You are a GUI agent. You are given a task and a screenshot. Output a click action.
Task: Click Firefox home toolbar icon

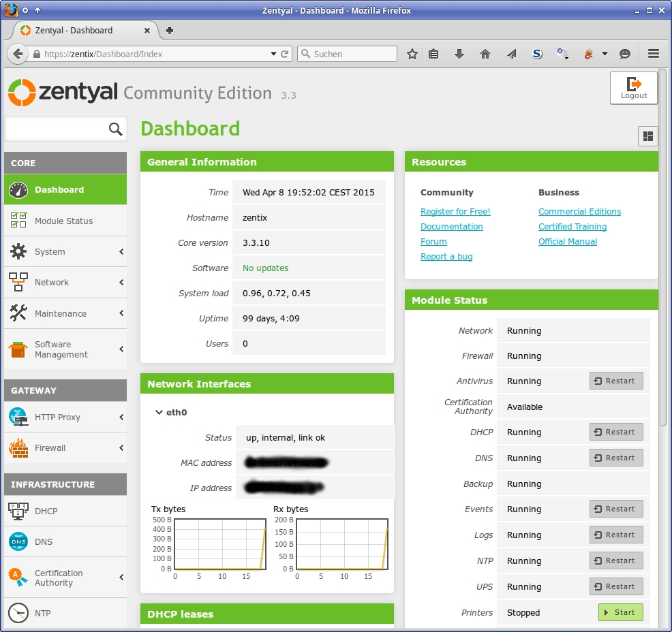(485, 54)
